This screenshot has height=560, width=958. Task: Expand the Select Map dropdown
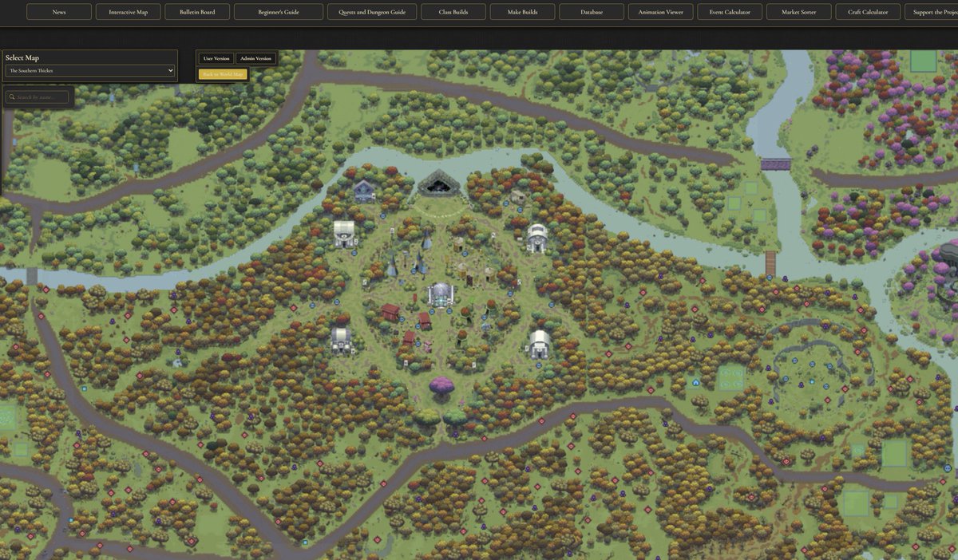(89, 70)
